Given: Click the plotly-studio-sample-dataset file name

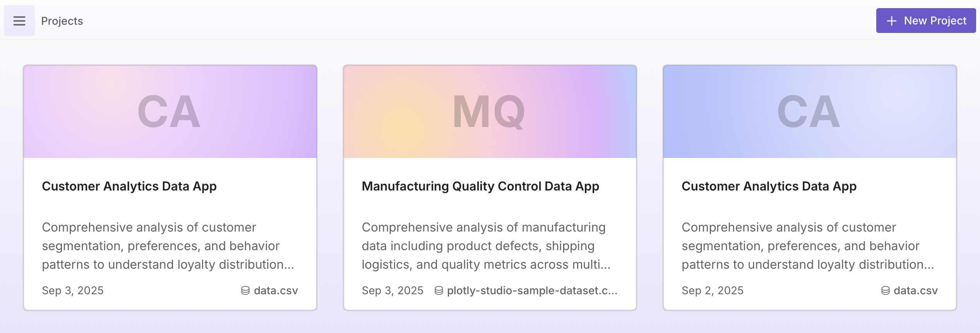Looking at the screenshot, I should (532, 290).
